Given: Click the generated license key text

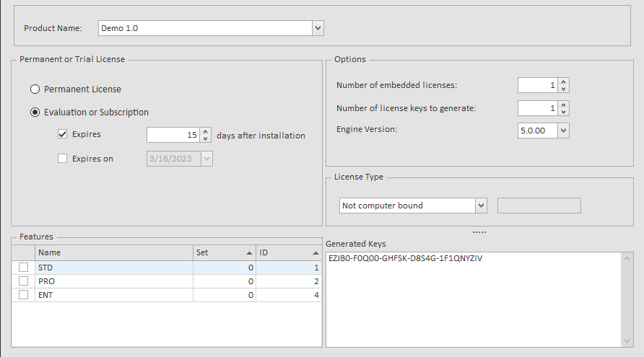Looking at the screenshot, I should [405, 258].
